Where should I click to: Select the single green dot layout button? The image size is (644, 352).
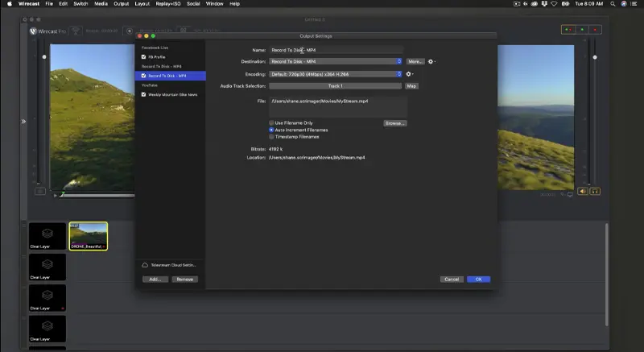click(x=582, y=30)
